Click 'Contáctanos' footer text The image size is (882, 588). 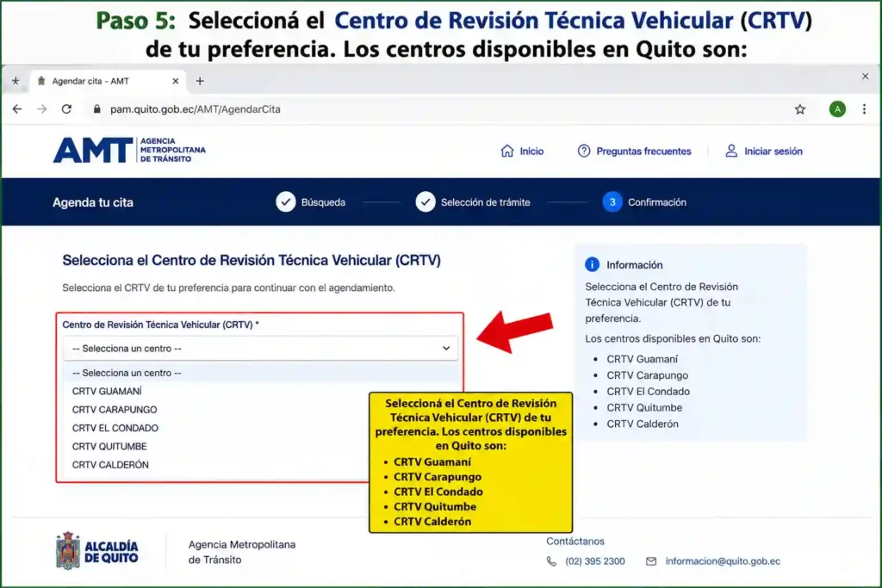point(575,541)
